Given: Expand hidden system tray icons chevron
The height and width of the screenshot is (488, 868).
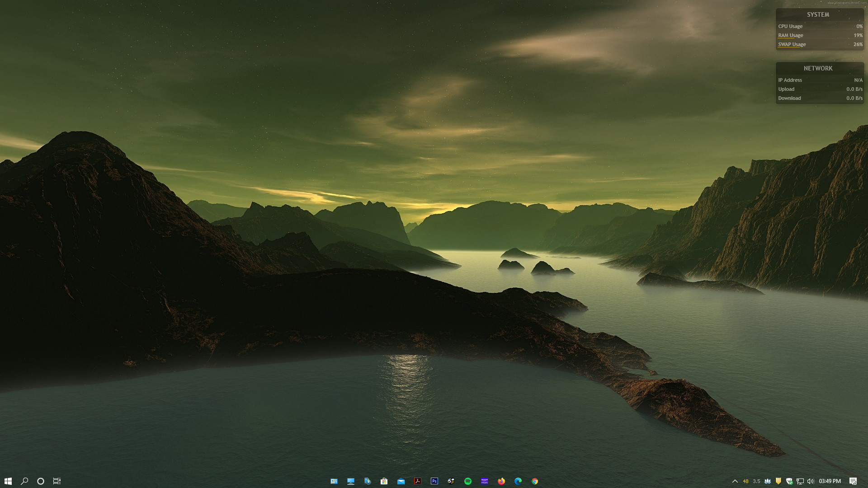Looking at the screenshot, I should pyautogui.click(x=735, y=481).
